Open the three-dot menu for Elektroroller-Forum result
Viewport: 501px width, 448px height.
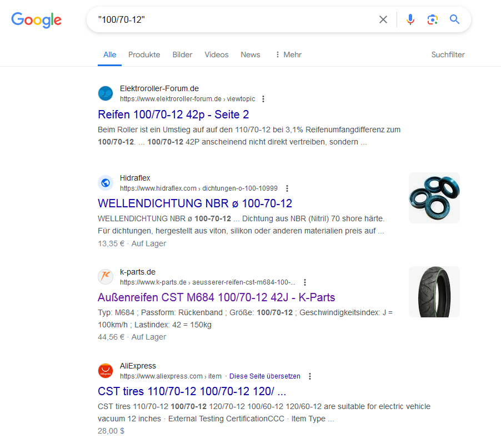point(263,99)
